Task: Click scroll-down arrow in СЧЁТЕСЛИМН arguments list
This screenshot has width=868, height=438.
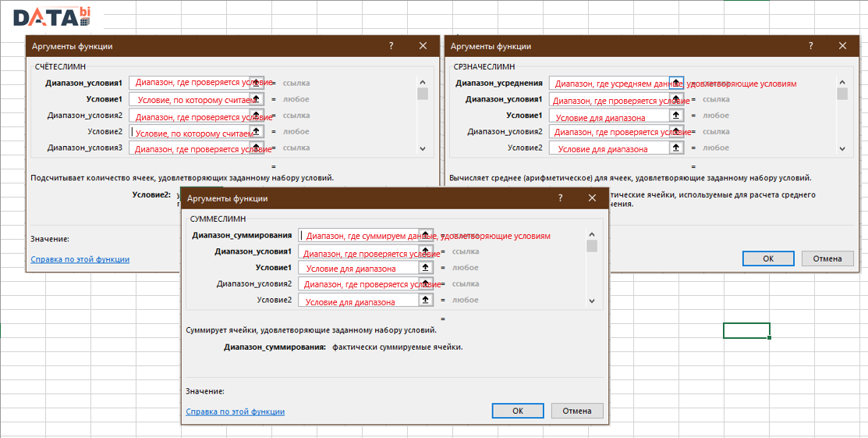Action: pyautogui.click(x=423, y=148)
